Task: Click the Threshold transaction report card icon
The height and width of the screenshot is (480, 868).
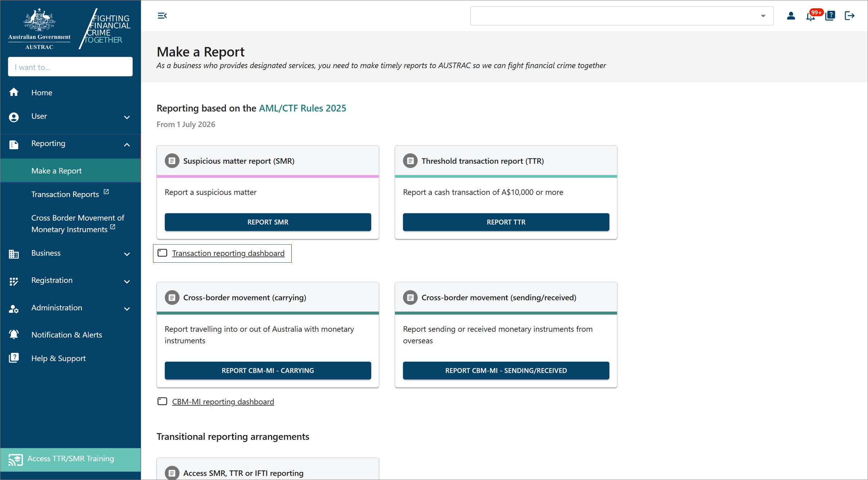Action: [x=410, y=161]
